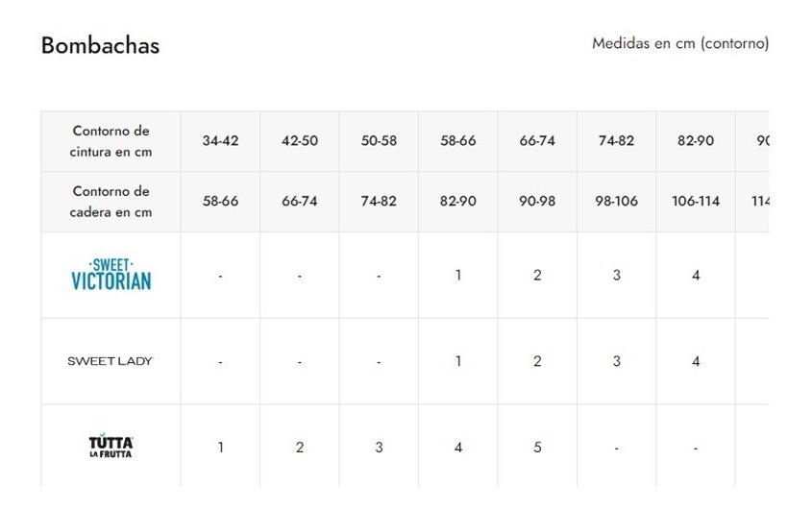Select the Contorno de cintura en cm header
The height and width of the screenshot is (510, 812).
coord(111,141)
